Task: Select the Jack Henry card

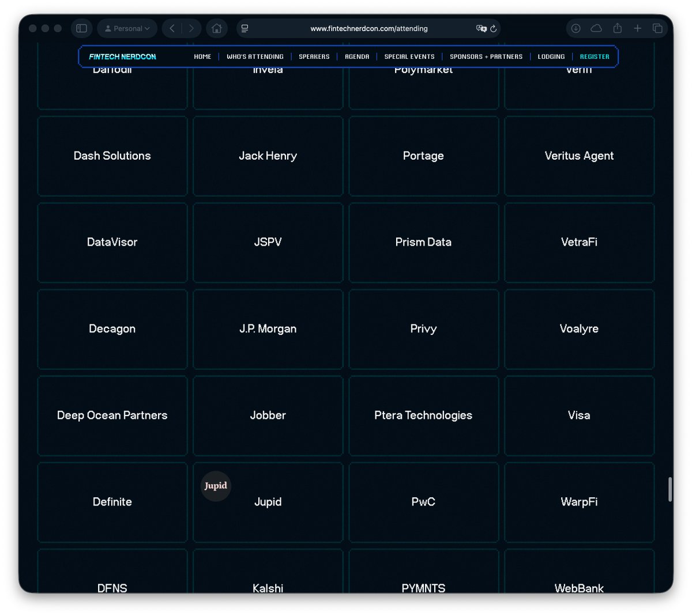Action: click(x=268, y=156)
